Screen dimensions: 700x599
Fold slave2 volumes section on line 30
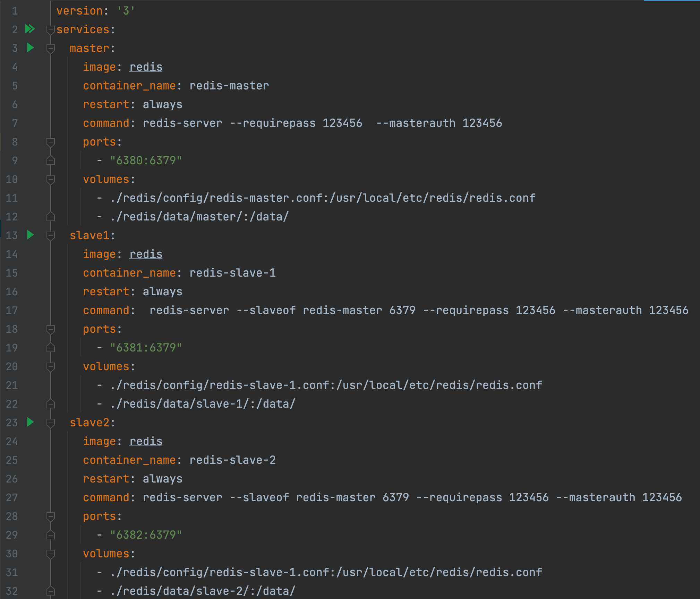(x=51, y=554)
